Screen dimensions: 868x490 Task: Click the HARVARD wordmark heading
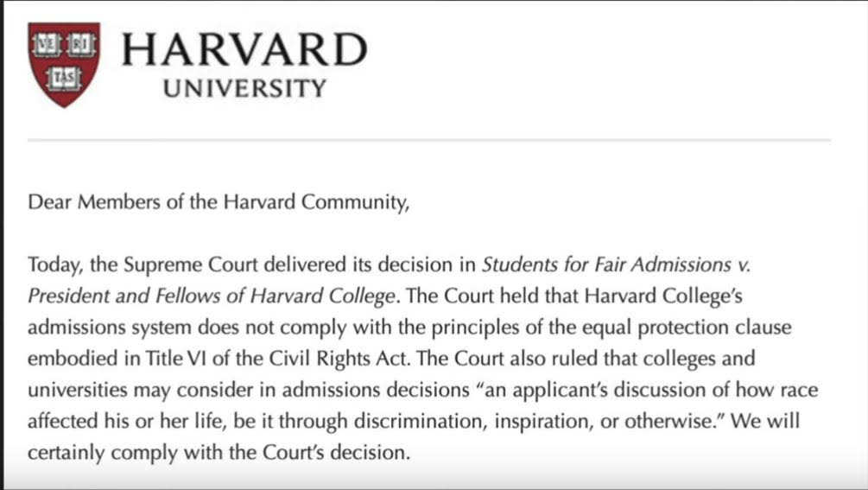(244, 49)
